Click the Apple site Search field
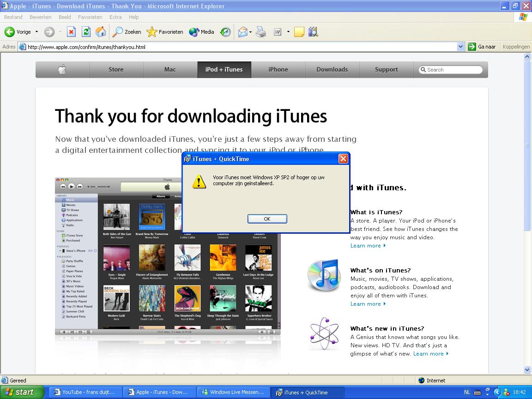Viewport: 532px width, 399px height. point(451,70)
